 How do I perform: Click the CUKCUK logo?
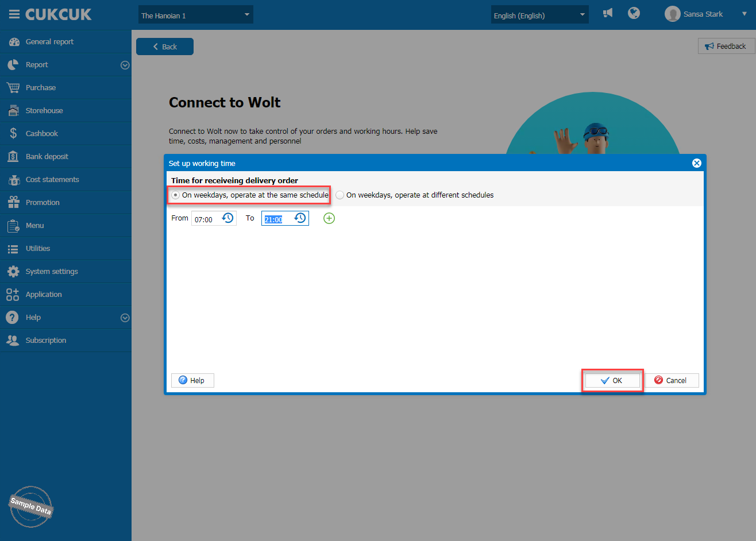pyautogui.click(x=59, y=14)
